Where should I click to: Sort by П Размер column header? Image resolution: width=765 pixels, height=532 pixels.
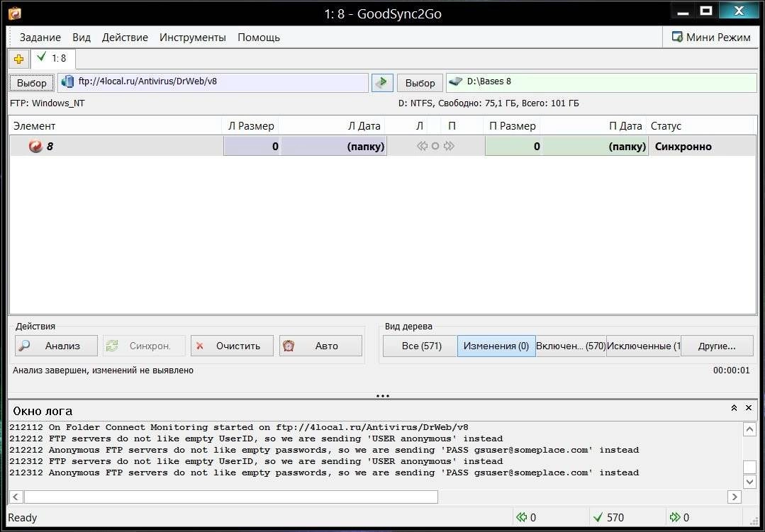[513, 126]
